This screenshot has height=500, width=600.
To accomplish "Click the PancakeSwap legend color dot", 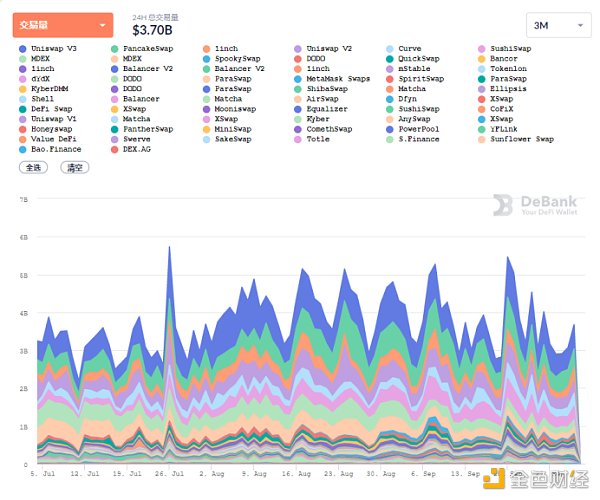I will click(114, 48).
